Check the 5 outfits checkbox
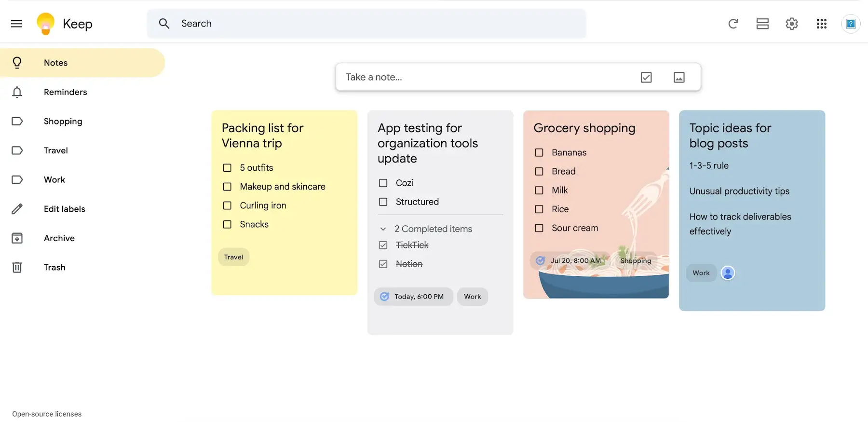868x422 pixels. [227, 168]
